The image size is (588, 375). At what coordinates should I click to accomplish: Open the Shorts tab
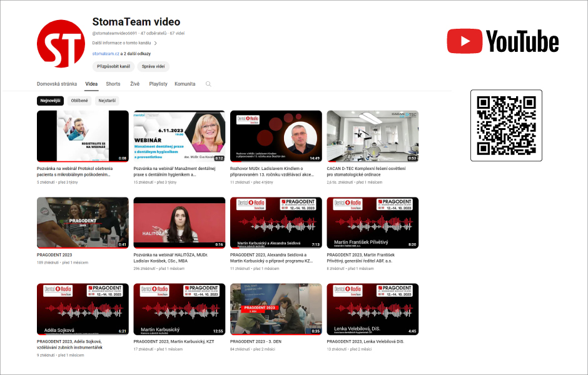[113, 84]
